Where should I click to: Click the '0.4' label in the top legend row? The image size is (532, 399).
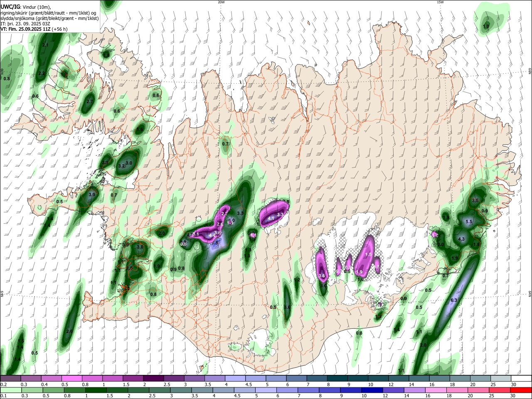pos(44,384)
